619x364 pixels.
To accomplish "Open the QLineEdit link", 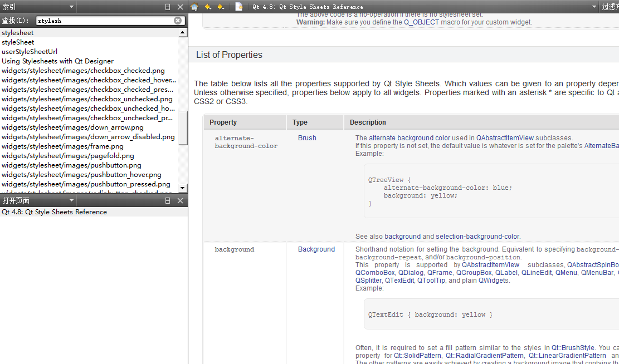I will coord(537,273).
